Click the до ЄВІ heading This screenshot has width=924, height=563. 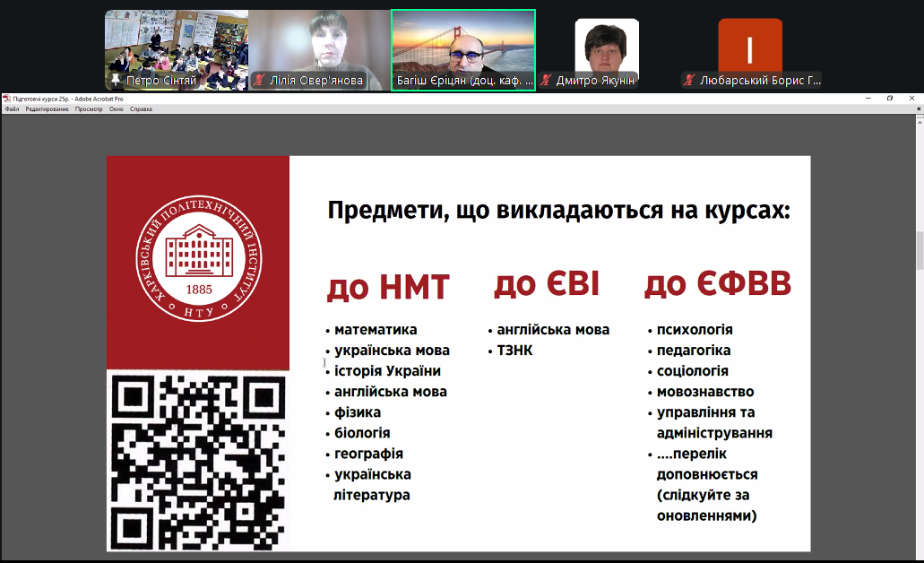pos(547,283)
